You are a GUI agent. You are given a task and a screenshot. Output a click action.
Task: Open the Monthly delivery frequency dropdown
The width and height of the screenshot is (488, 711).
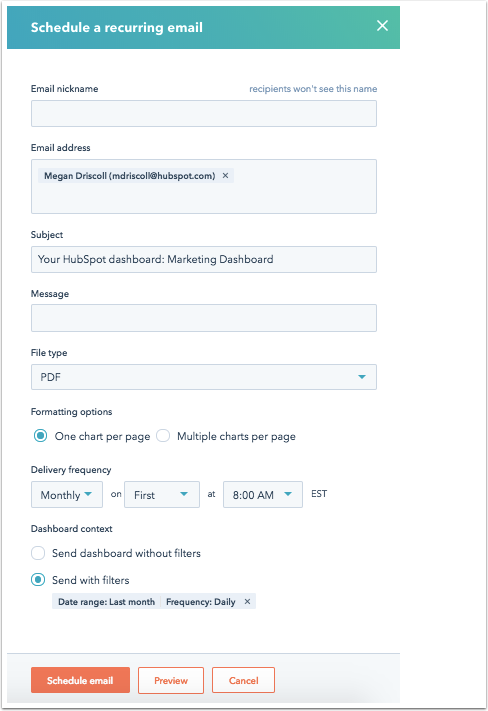(x=67, y=495)
